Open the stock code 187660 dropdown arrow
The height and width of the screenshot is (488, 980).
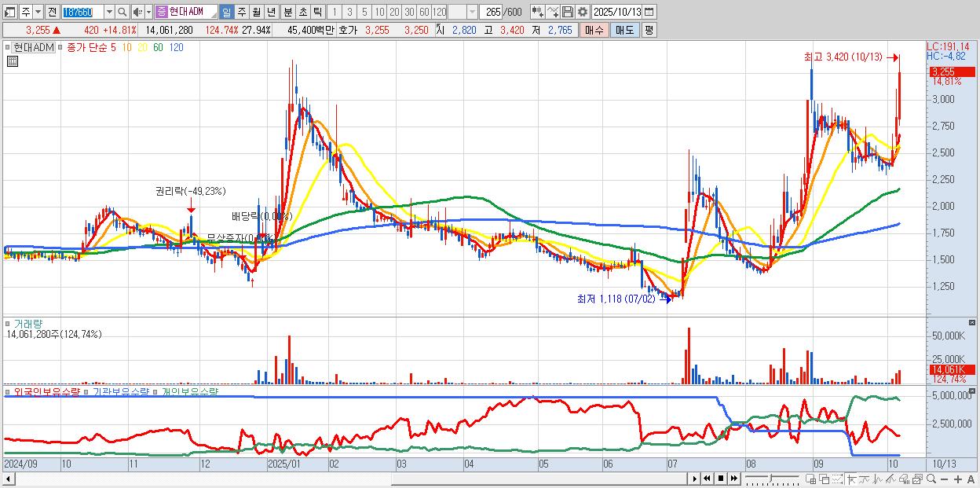point(109,12)
